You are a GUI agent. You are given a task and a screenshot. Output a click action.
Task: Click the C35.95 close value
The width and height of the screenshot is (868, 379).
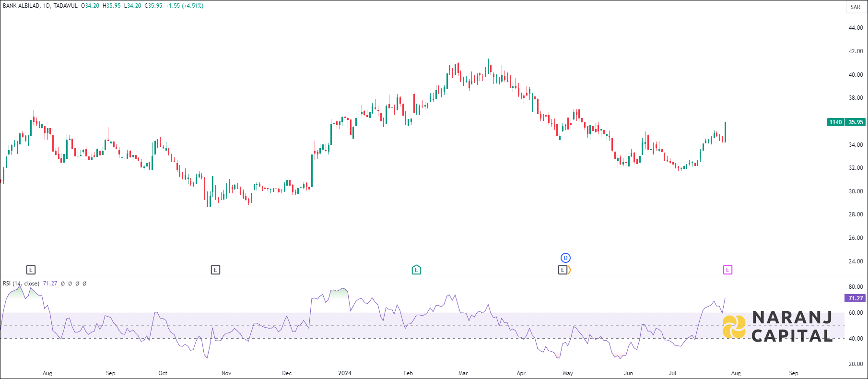[x=153, y=6]
